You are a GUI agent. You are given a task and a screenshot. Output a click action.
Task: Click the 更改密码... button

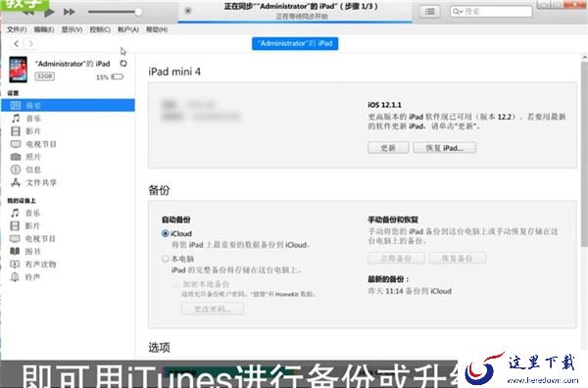pos(213,309)
